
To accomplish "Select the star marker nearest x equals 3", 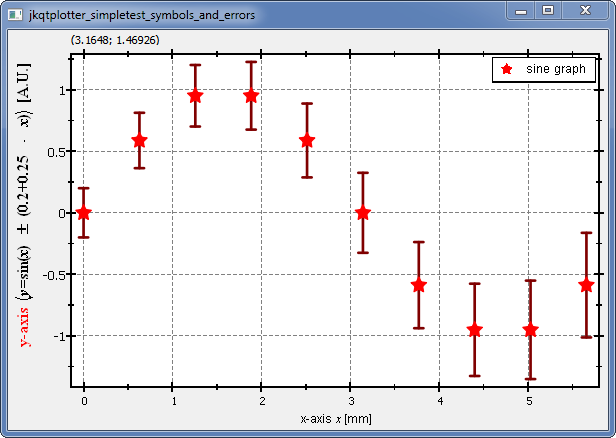I will (363, 213).
